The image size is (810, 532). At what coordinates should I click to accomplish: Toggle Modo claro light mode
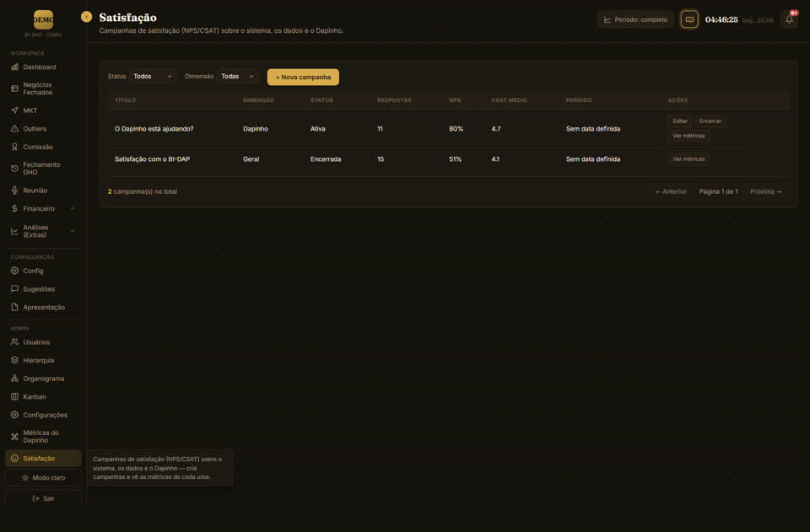[43, 478]
